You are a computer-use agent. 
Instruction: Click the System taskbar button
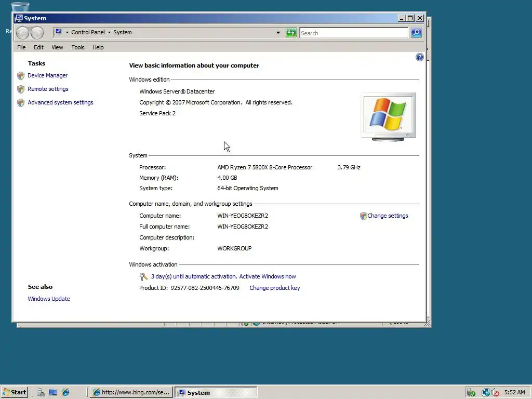click(x=216, y=393)
